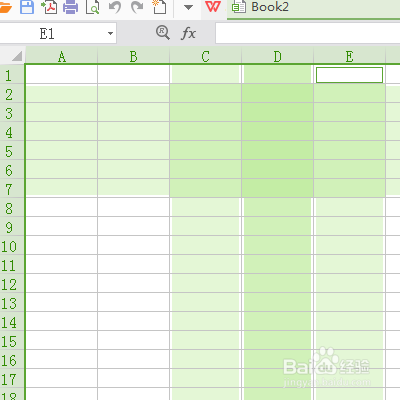
Task: Export to PDF icon in toolbar
Action: click(x=49, y=7)
